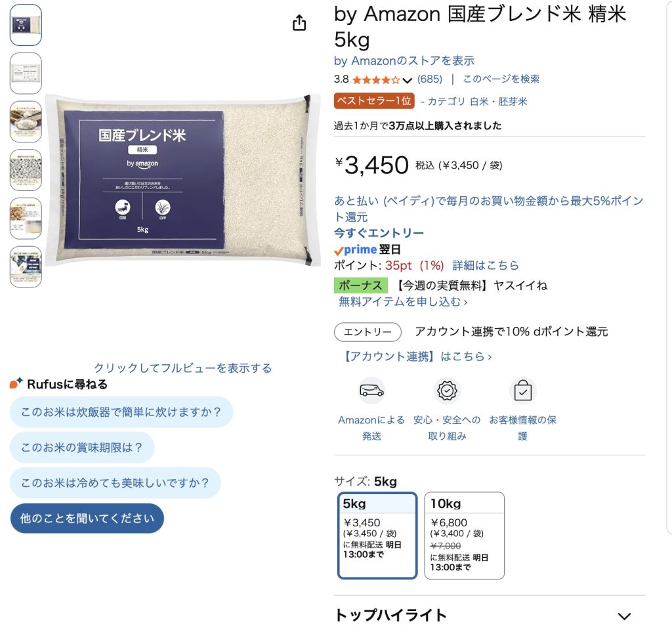Click the Rufus sparkle icon
Screen dimensions: 672x632
(16, 383)
